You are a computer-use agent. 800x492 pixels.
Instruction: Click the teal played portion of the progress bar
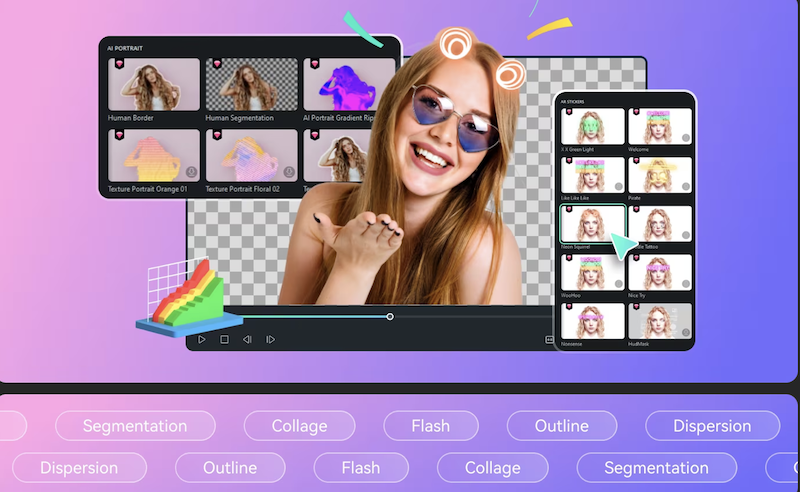314,317
